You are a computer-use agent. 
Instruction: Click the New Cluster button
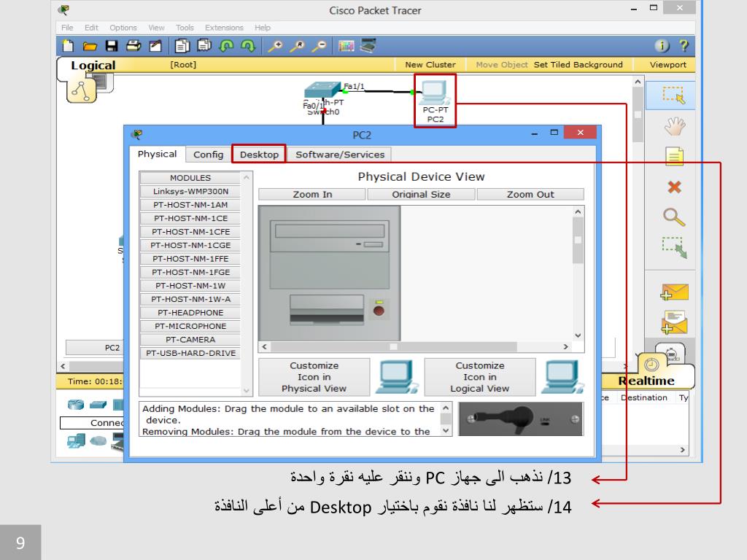(x=430, y=65)
